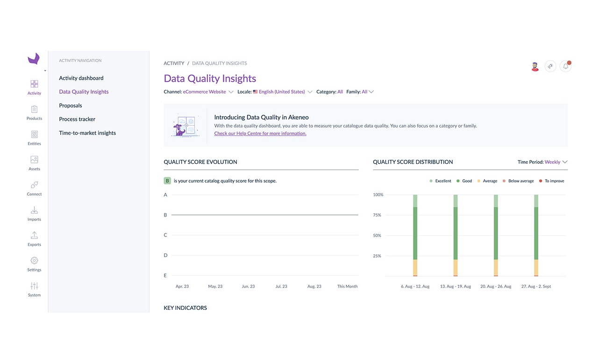Click the 13. Aug - 19. Aug bar
Viewport: 598px width, 364px height.
click(x=456, y=235)
